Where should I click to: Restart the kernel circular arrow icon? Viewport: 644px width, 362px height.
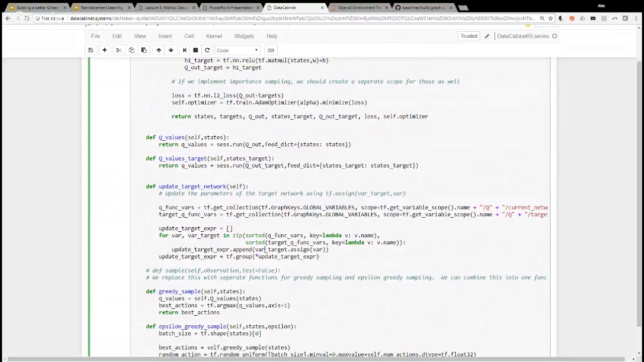207,50
